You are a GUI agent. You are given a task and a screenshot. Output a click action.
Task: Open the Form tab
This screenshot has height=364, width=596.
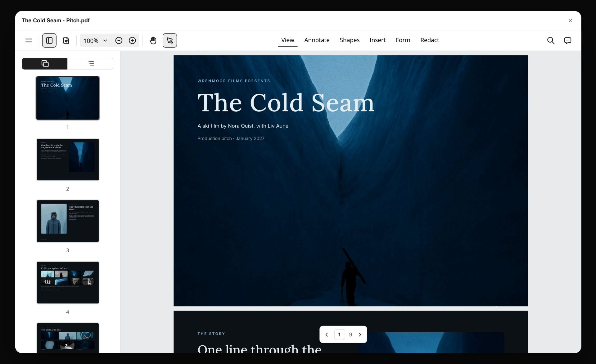coord(403,40)
